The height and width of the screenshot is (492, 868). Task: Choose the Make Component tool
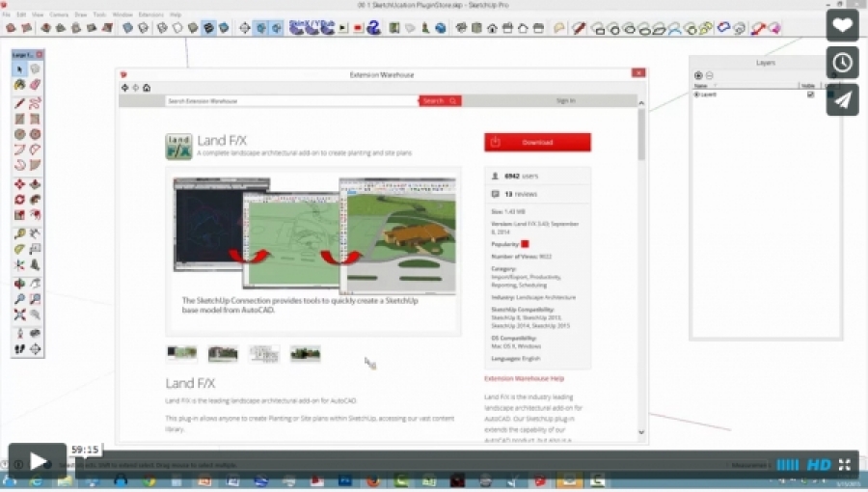pos(35,69)
